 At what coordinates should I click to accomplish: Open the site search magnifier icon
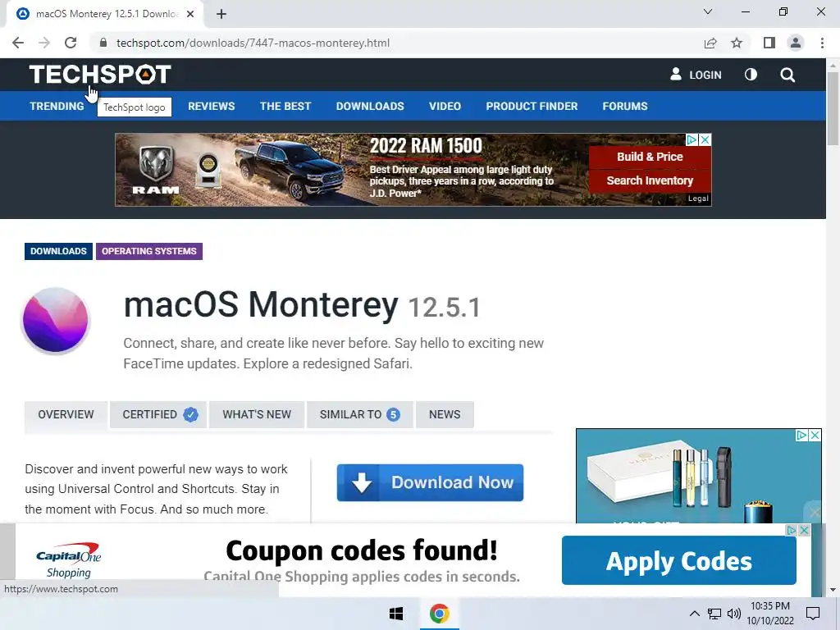[x=787, y=75]
